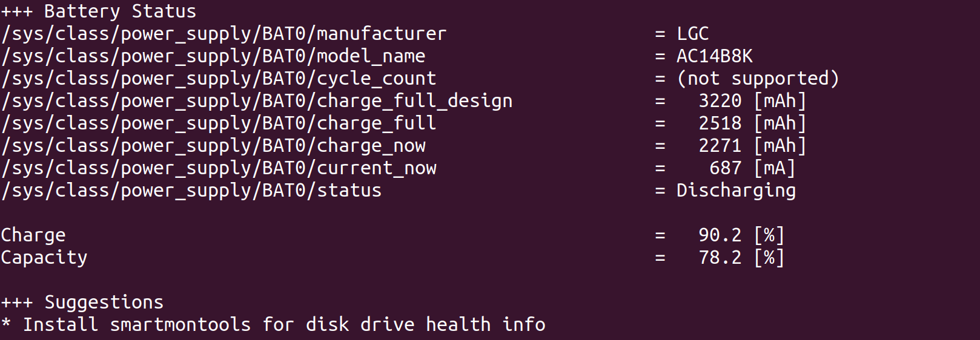Screen dimensions: 980x340
Task: Click the Battery Status header line
Action: point(99,11)
